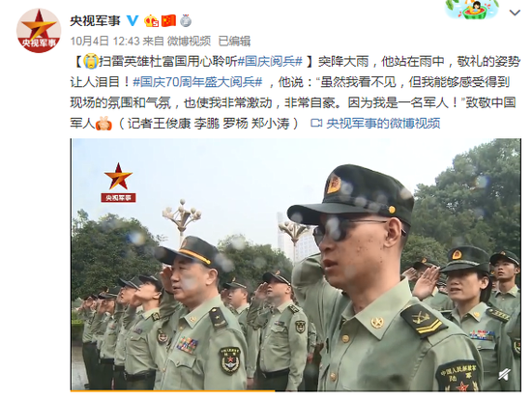Click the watermelon pool decoration icon
The image size is (532, 400).
[x=472, y=10]
